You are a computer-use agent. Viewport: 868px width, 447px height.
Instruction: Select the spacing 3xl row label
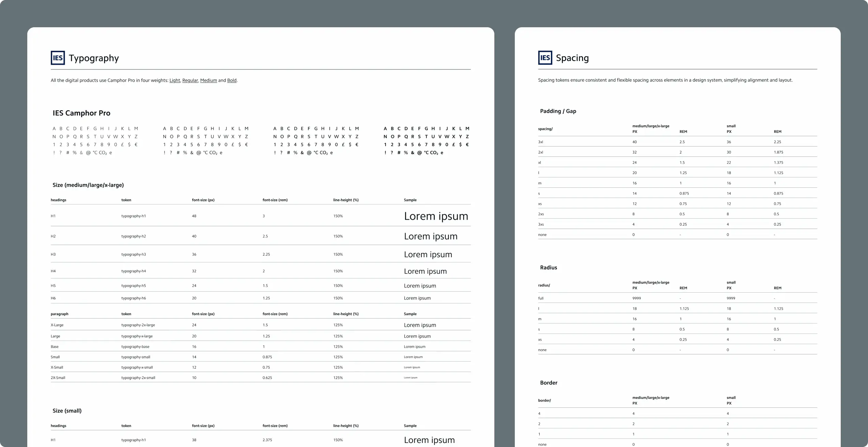click(540, 142)
